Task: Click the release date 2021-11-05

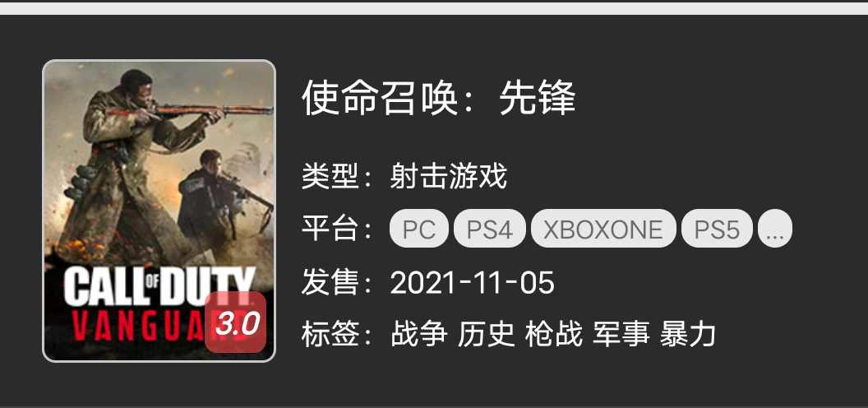Action: [472, 283]
